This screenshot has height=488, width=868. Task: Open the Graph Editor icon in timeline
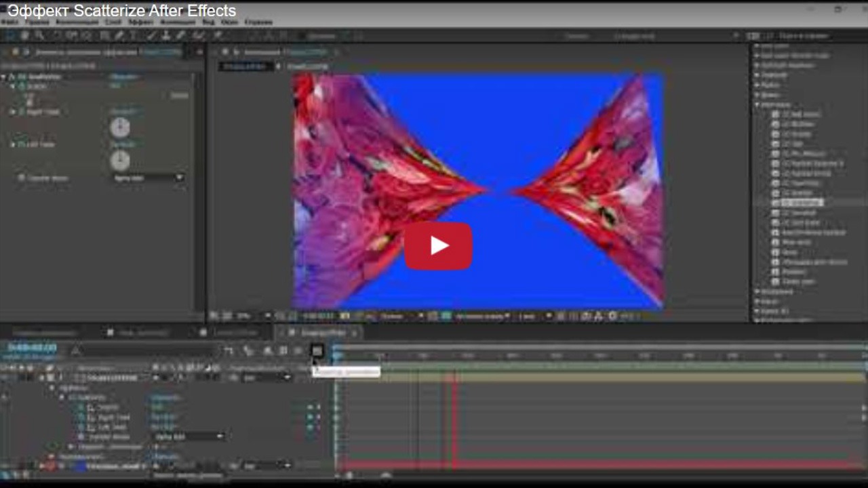point(317,350)
